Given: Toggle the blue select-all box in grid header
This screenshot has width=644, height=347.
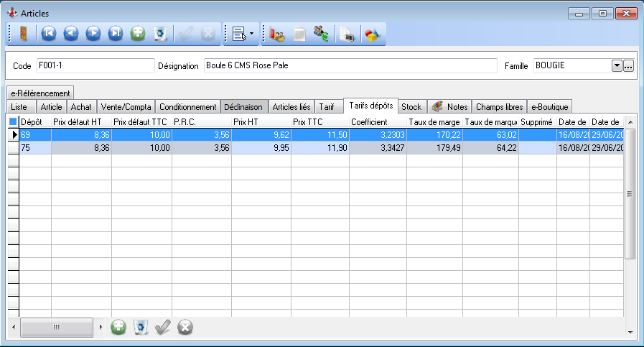Looking at the screenshot, I should (x=13, y=122).
